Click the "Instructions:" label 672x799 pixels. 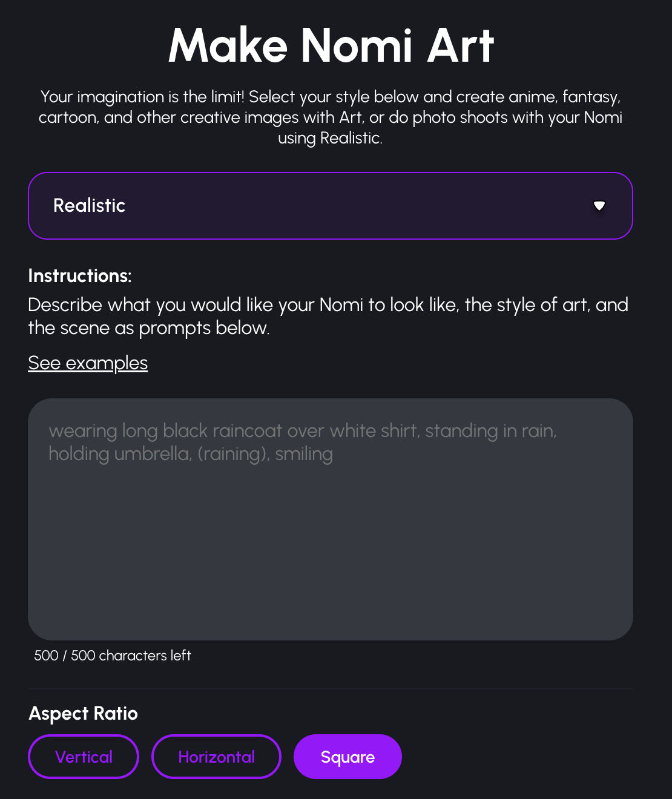[x=80, y=276]
